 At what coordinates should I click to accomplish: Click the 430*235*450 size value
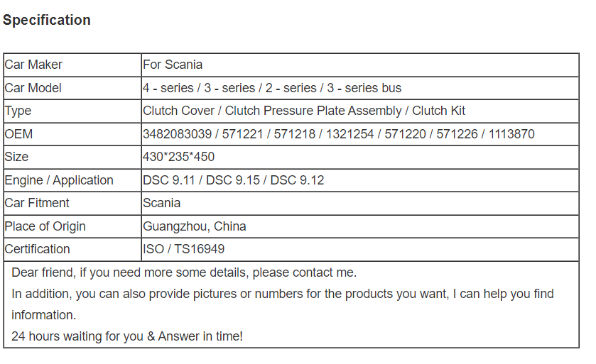tap(178, 157)
